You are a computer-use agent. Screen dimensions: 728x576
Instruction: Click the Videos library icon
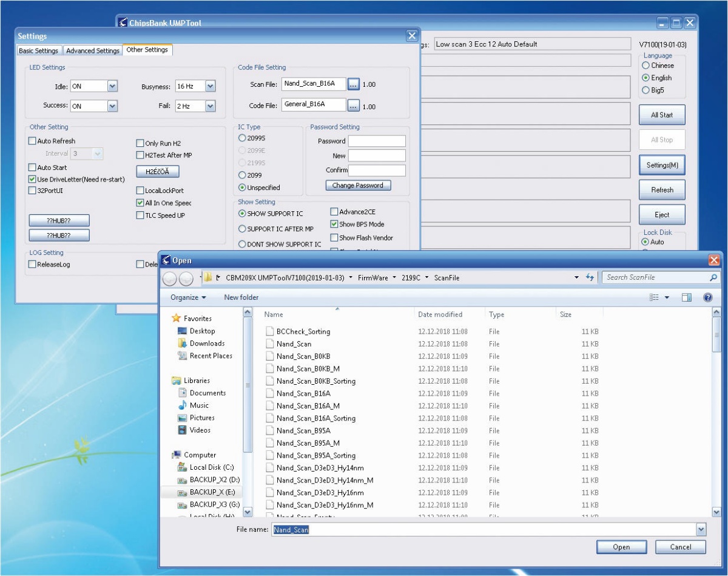tap(182, 430)
